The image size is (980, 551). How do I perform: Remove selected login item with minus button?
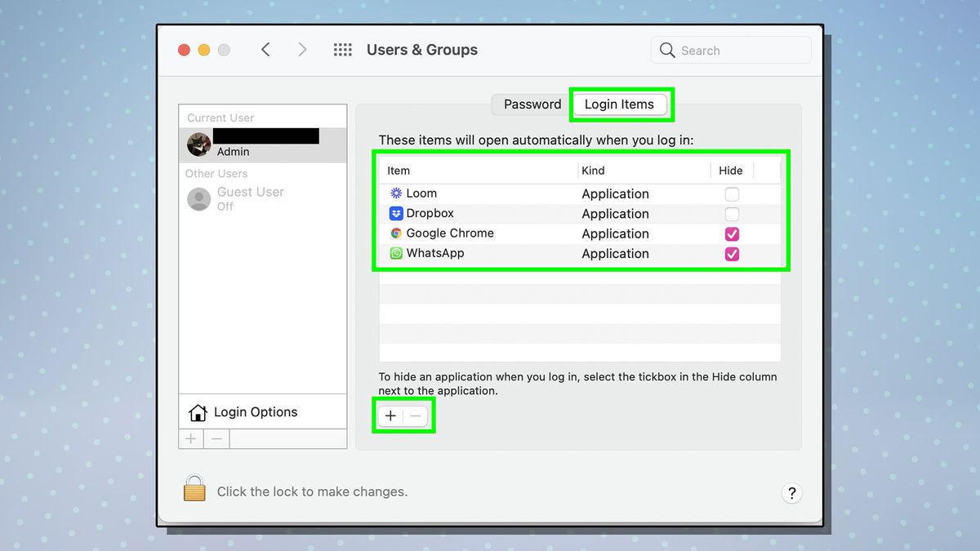[416, 415]
